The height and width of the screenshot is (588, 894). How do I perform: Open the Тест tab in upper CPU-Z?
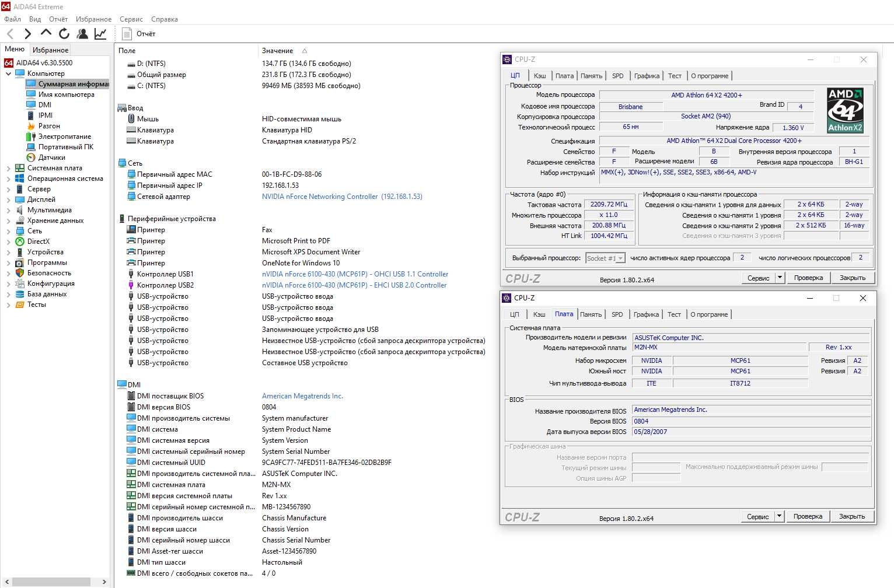[675, 76]
